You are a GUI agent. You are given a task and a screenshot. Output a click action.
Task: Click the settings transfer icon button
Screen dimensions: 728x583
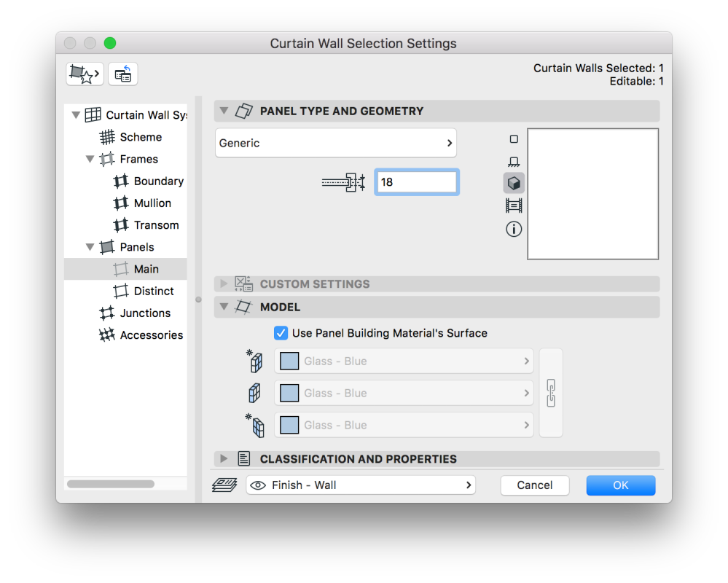tap(123, 74)
